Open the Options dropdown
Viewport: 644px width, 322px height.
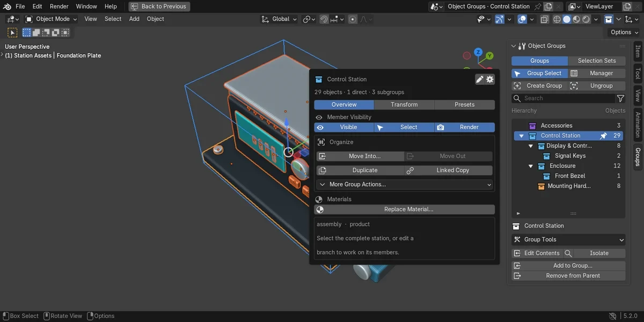pos(624,32)
